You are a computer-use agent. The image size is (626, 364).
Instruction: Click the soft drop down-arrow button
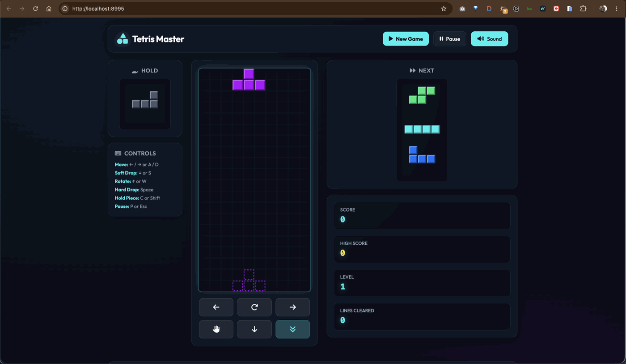point(254,329)
